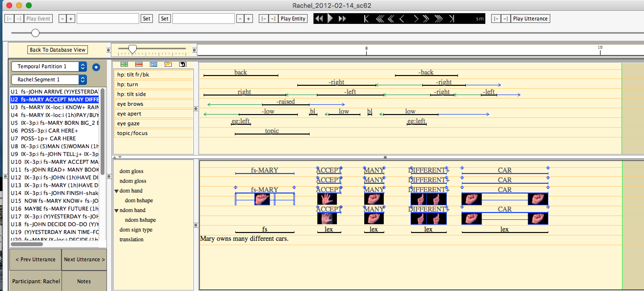Click the Play Utterance button
This screenshot has height=291, width=644.
point(530,19)
